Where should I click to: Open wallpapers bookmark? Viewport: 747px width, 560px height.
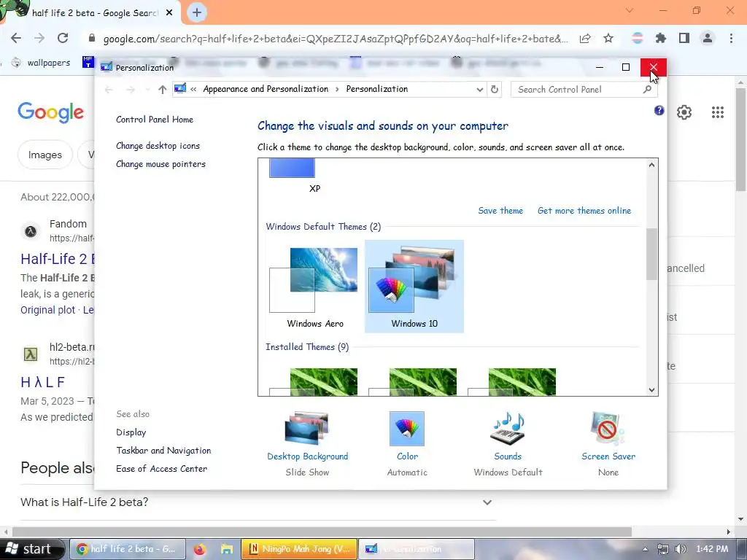click(42, 63)
